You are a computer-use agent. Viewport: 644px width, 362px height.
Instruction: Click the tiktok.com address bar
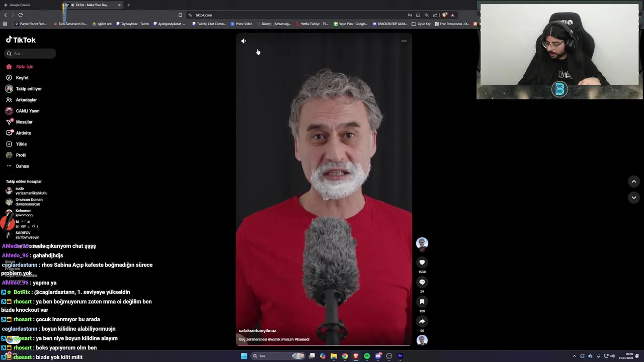click(x=297, y=15)
